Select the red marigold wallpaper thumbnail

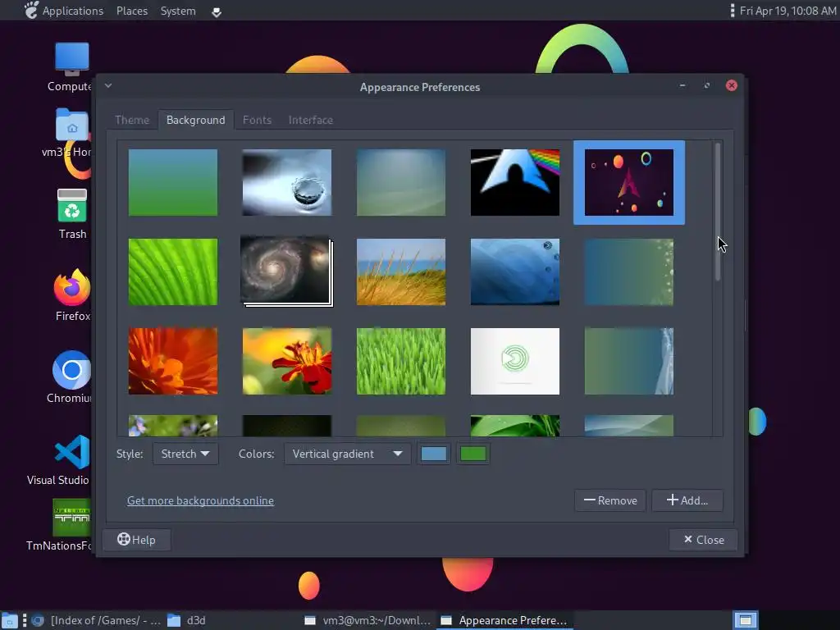pyautogui.click(x=287, y=362)
